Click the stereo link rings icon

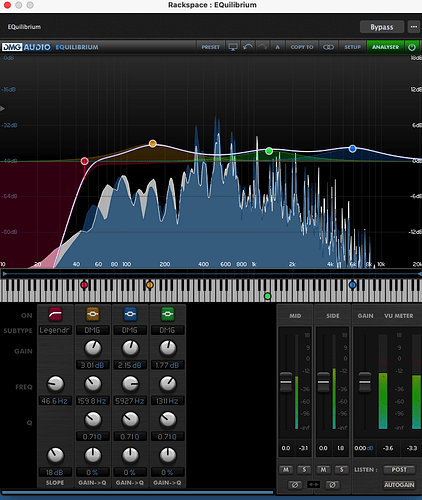(x=328, y=47)
